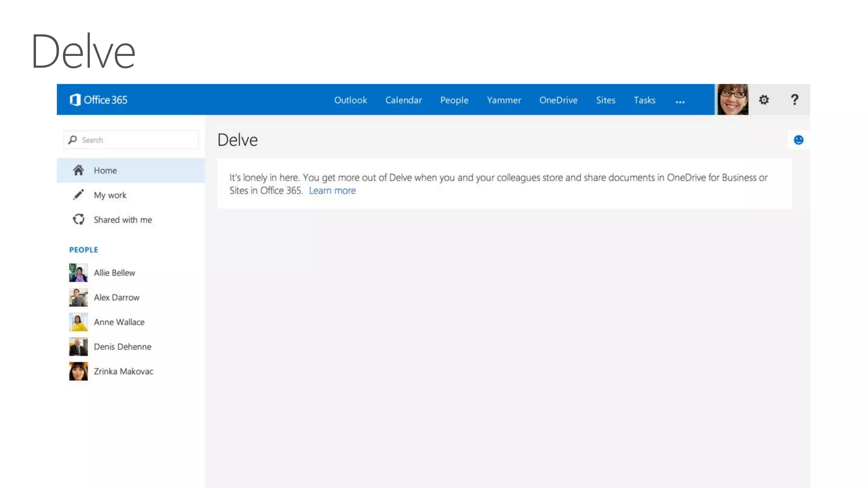Open the user profile photo menu

pos(732,100)
